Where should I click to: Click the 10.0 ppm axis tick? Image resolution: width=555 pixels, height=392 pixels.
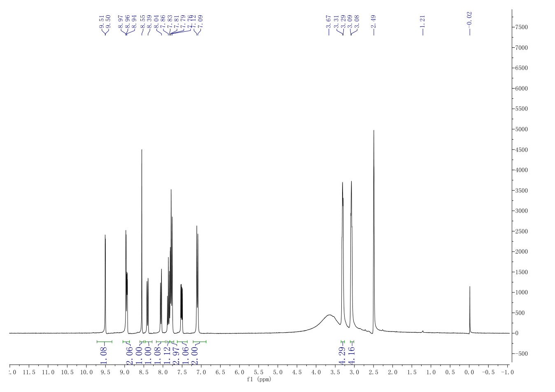[86, 372]
